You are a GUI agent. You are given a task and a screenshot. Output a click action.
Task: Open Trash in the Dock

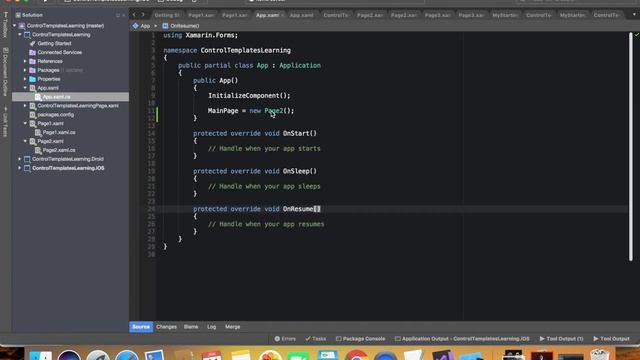pyautogui.click(x=600, y=355)
